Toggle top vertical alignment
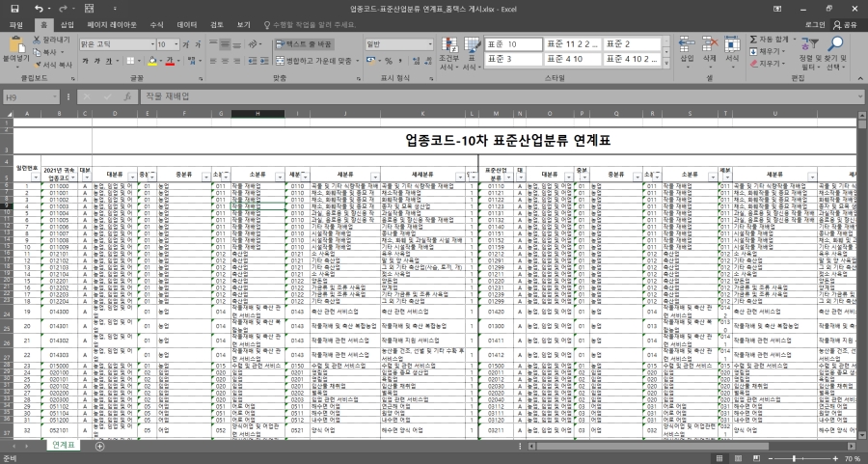Image resolution: width=868 pixels, height=464 pixels. click(x=213, y=44)
